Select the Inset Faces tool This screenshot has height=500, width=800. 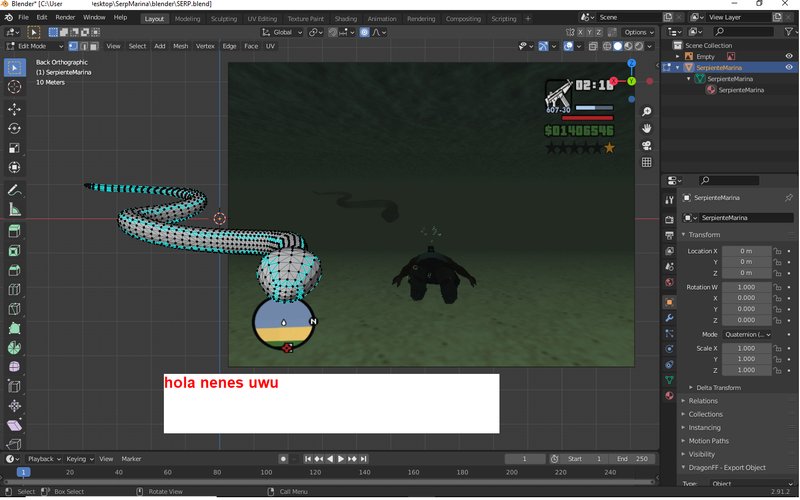point(14,251)
